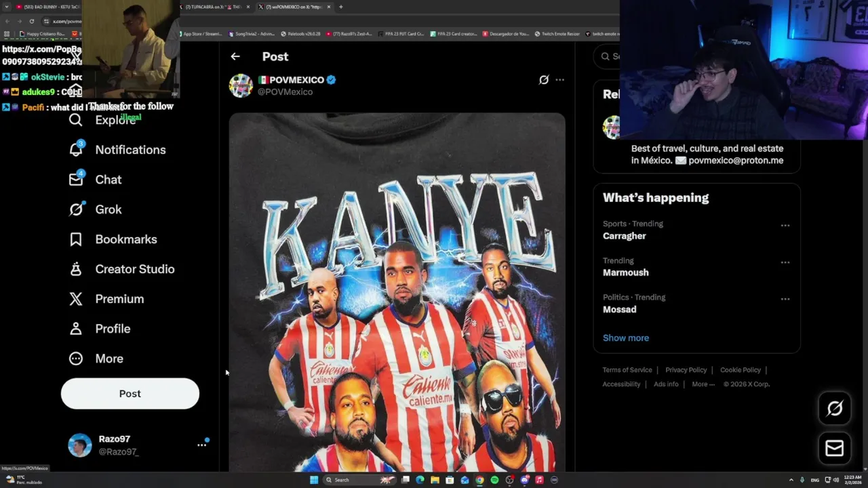The image size is (868, 488).
Task: Open Ads info footer link
Action: (x=666, y=384)
